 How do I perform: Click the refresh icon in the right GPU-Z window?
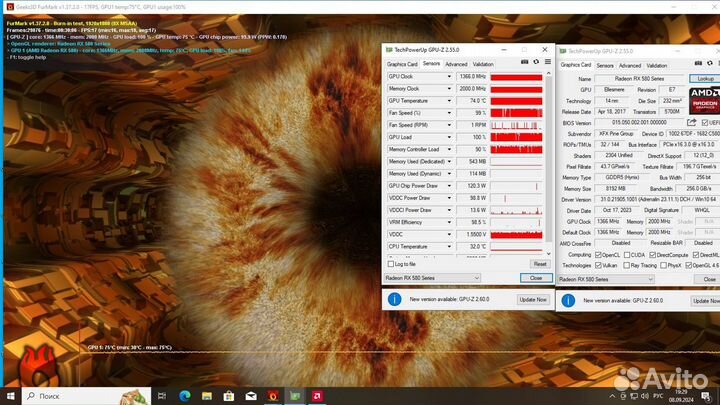tap(710, 63)
